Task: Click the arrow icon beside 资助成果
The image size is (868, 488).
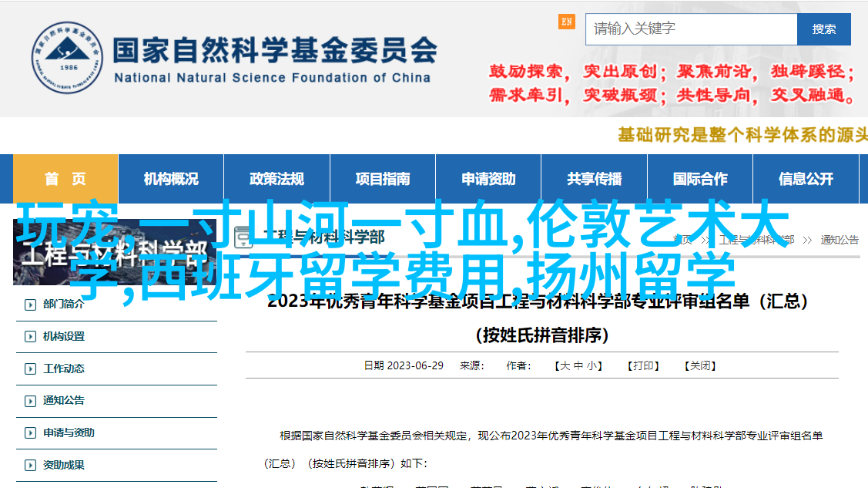Action: pos(31,466)
